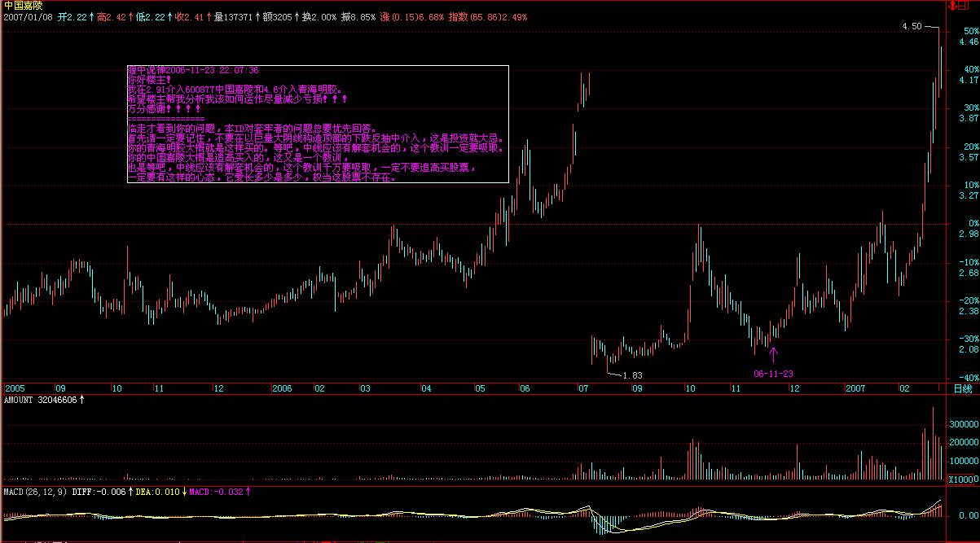Click the 2007 year mark on time axis

[855, 389]
